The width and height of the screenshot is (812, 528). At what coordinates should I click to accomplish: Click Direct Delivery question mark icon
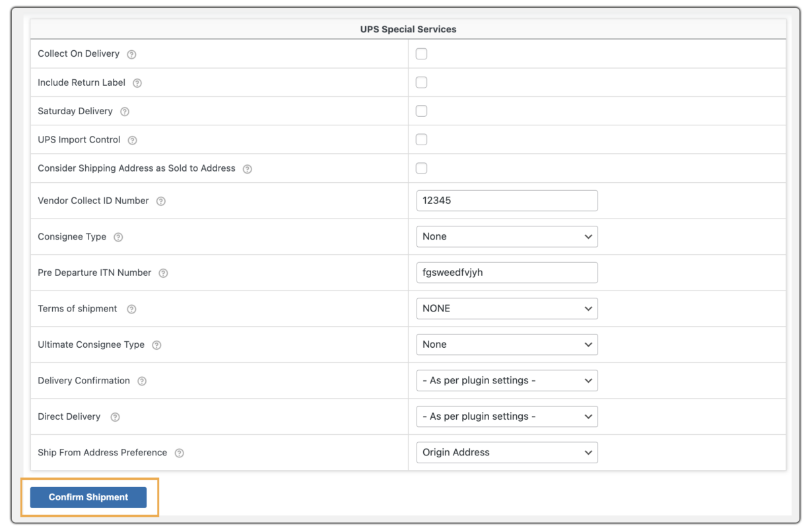coord(115,417)
